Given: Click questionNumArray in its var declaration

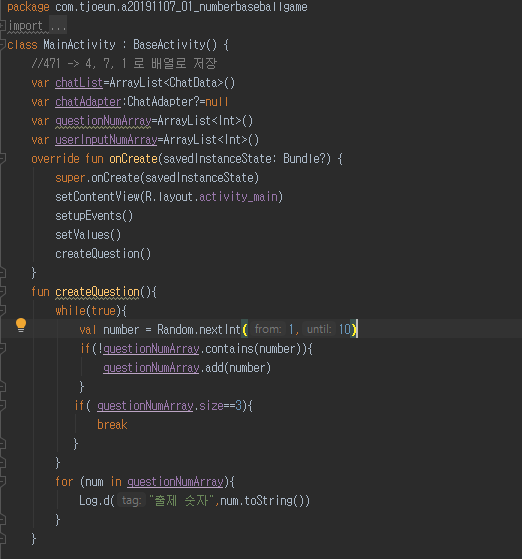Looking at the screenshot, I should coord(103,121).
